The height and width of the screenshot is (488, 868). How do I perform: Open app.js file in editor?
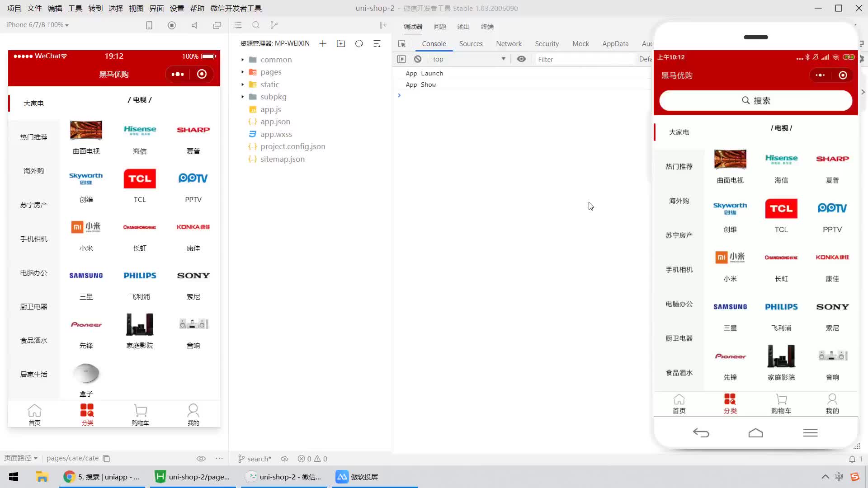coord(271,109)
